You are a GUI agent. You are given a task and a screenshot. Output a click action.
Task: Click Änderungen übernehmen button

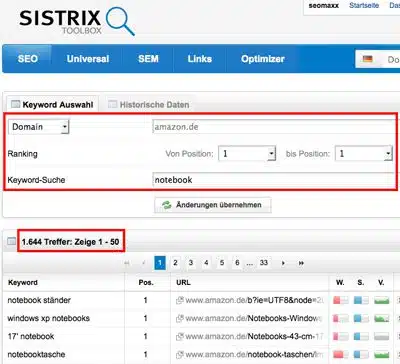213,205
